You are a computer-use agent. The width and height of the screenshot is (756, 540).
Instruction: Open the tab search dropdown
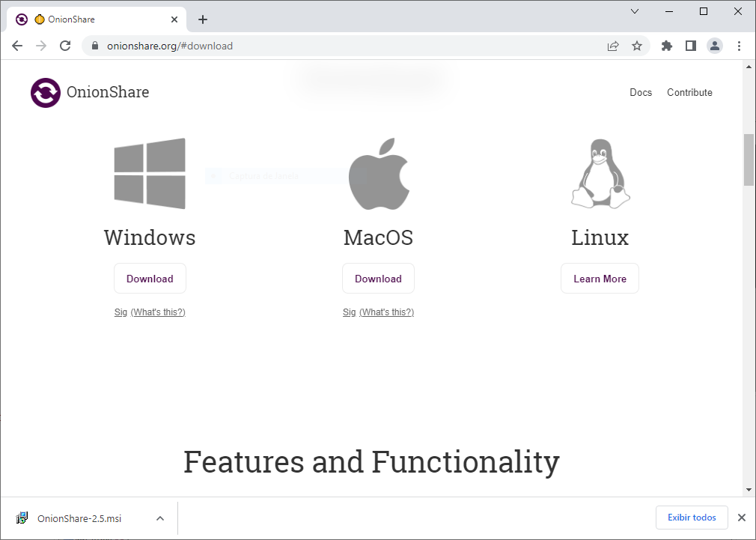tap(635, 11)
